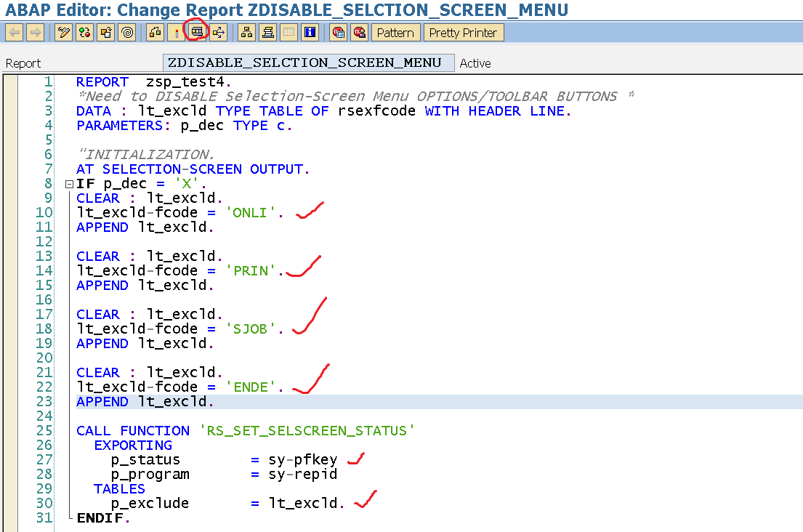The height and width of the screenshot is (532, 803).
Task: Set an external breakpoint with the stop-person icon
Action: (x=358, y=32)
